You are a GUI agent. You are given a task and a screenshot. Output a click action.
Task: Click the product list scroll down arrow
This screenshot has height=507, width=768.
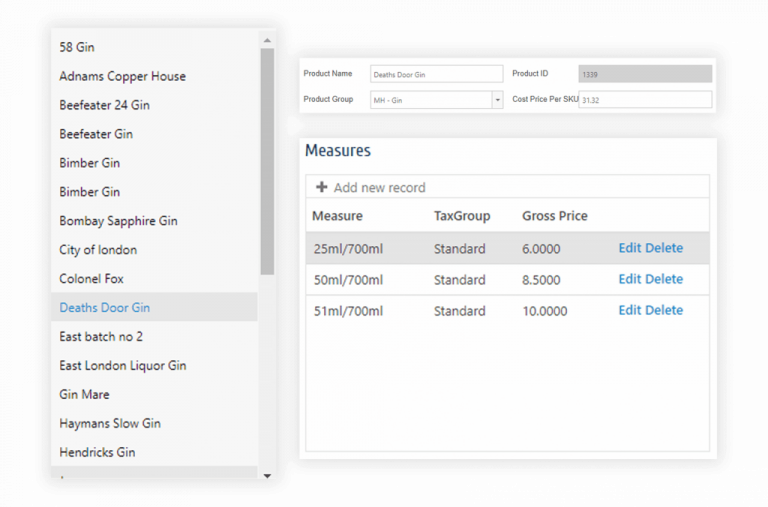(267, 476)
